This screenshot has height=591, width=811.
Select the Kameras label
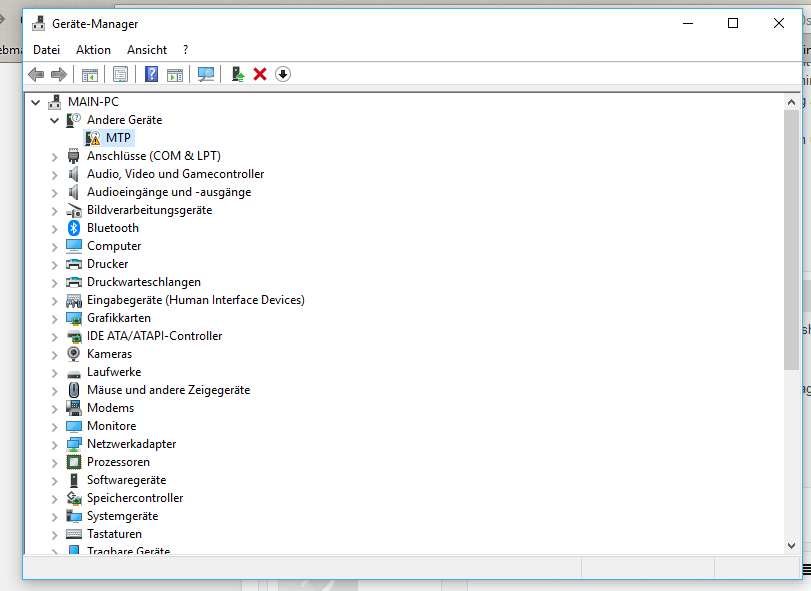click(110, 354)
